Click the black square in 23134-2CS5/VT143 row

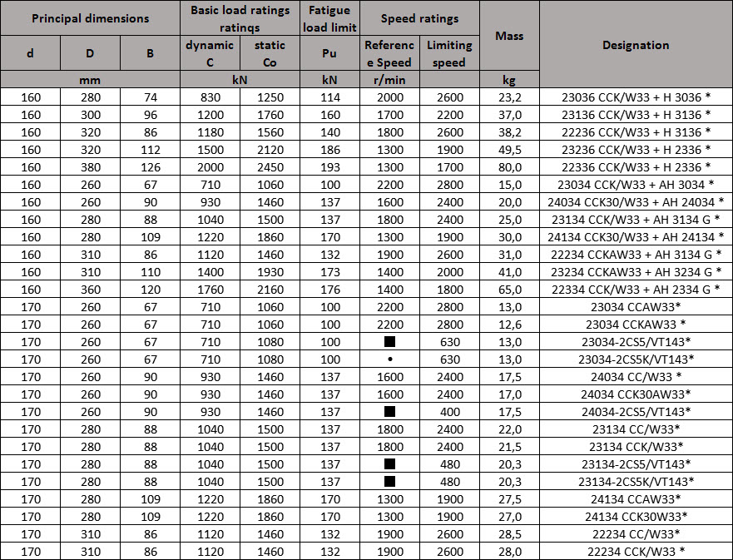click(389, 463)
